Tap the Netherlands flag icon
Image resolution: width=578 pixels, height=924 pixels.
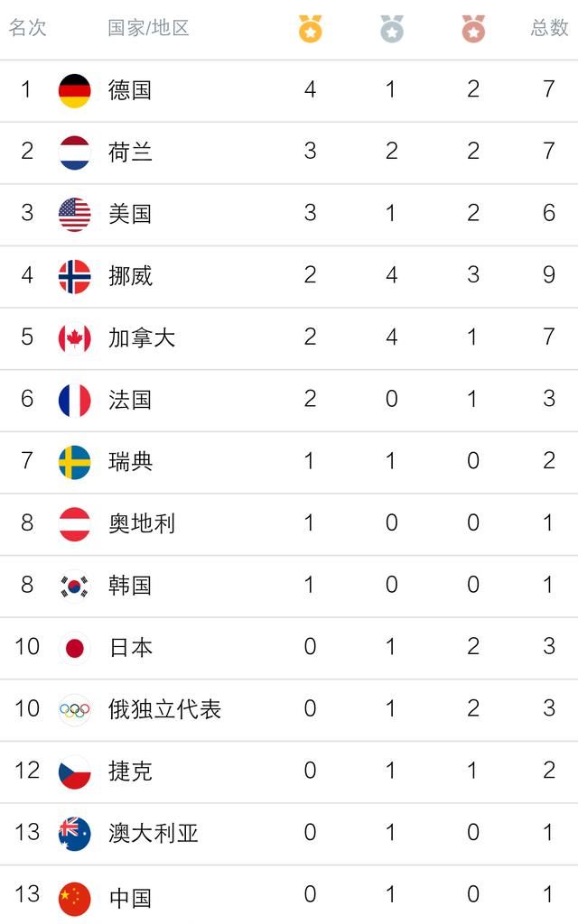[x=75, y=152]
